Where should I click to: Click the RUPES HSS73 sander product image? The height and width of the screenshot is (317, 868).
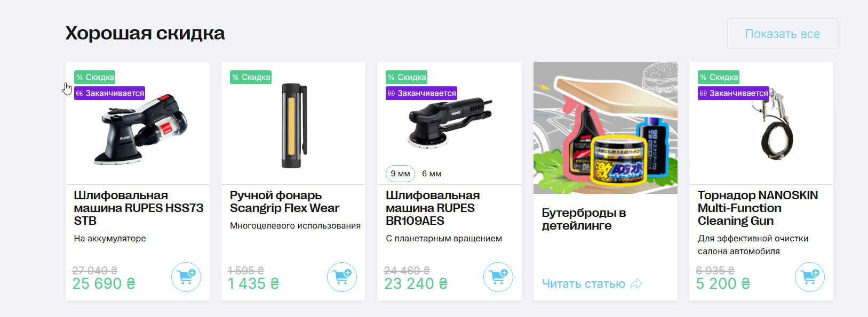[x=140, y=129]
